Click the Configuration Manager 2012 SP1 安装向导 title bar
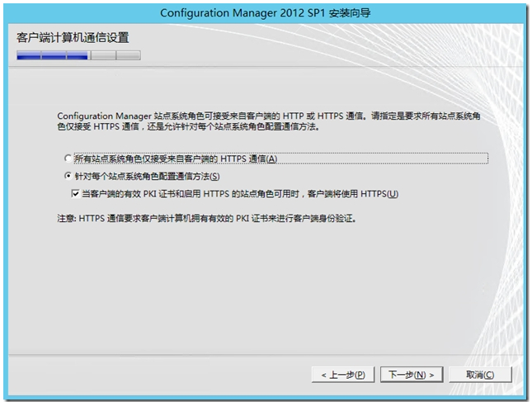Viewport: 532px width, 402px height. [x=266, y=13]
